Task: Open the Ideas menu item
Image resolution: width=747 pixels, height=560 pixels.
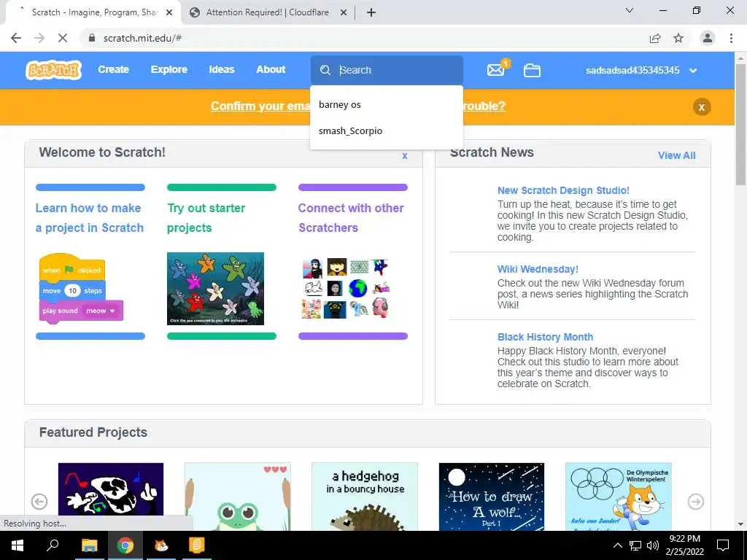Action: tap(222, 69)
